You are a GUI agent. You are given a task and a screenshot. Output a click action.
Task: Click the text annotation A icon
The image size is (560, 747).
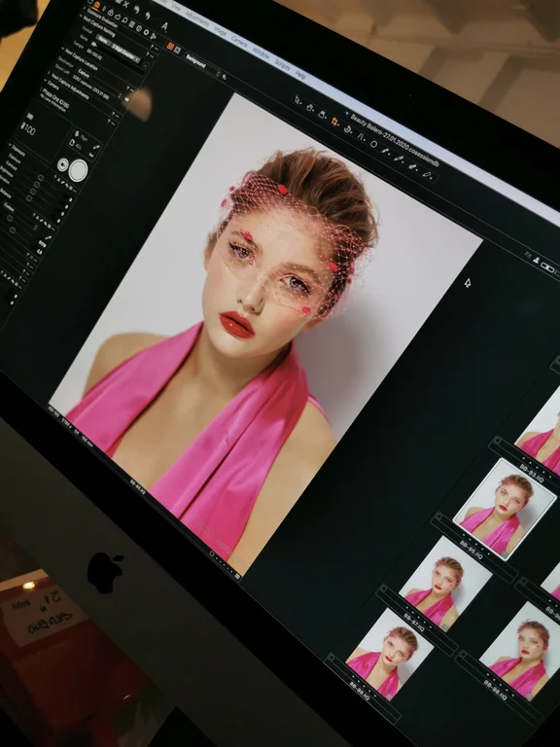(x=164, y=25)
